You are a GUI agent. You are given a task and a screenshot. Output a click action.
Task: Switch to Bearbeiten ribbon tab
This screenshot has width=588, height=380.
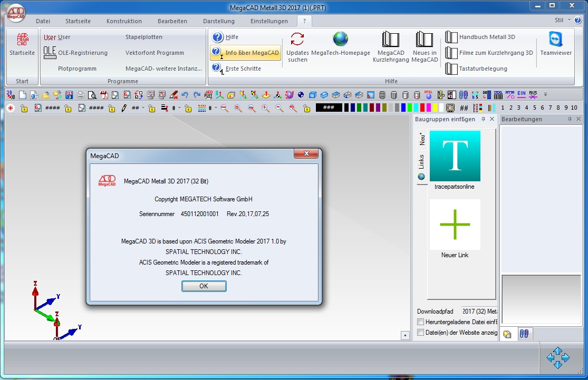(172, 21)
